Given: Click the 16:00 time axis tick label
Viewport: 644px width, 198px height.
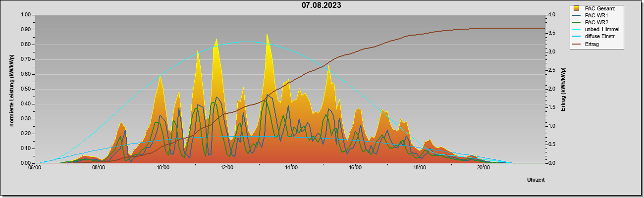Looking at the screenshot, I should point(355,168).
